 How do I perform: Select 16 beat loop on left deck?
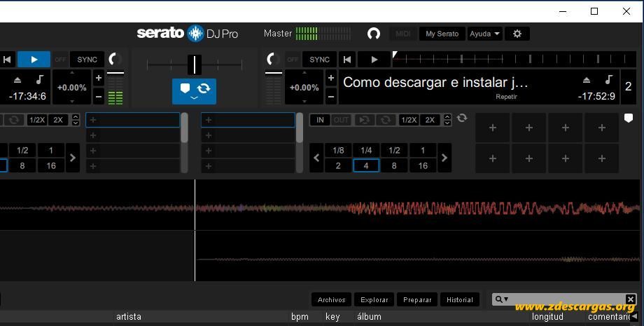51,165
